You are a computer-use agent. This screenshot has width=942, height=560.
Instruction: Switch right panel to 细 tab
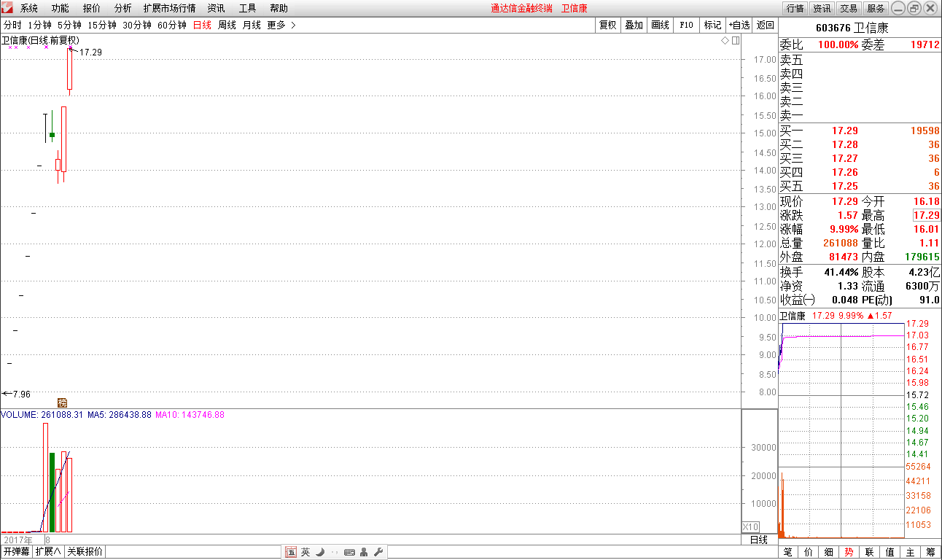(x=829, y=553)
